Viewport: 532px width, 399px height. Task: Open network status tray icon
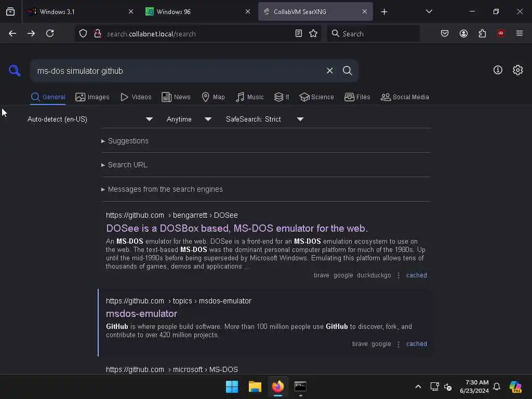(434, 387)
